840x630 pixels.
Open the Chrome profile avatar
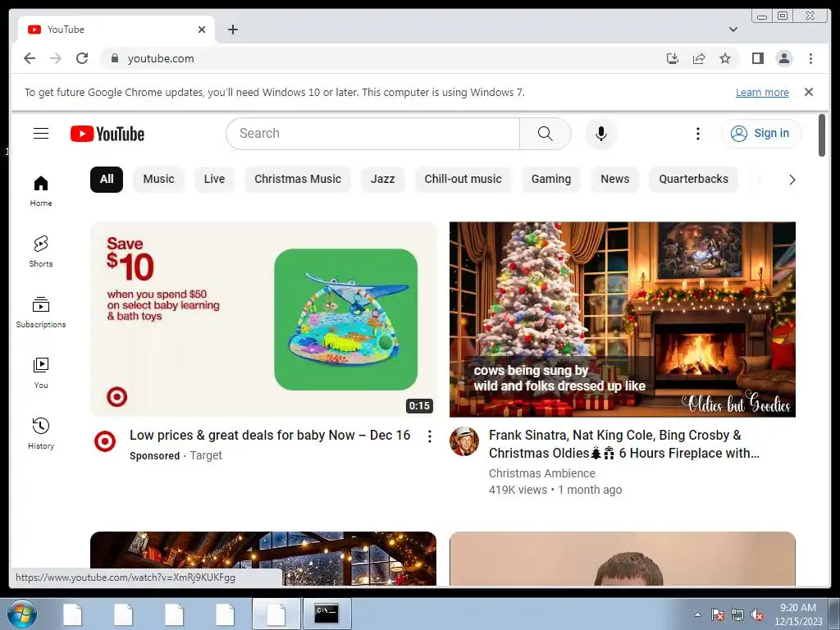pos(783,58)
